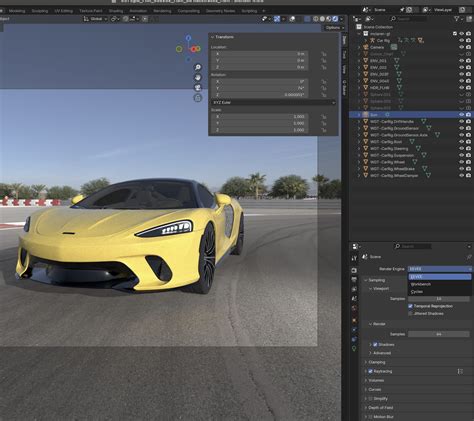Viewport: 474px width, 421px height.
Task: Disable Car Rig render camera icon
Action: [x=469, y=41]
